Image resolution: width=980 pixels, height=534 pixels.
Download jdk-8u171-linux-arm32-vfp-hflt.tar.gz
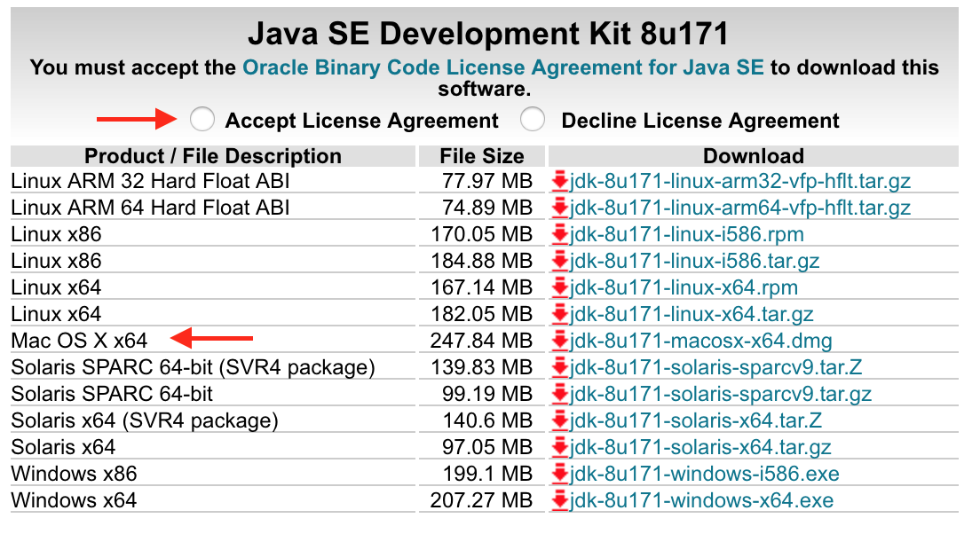pos(740,181)
